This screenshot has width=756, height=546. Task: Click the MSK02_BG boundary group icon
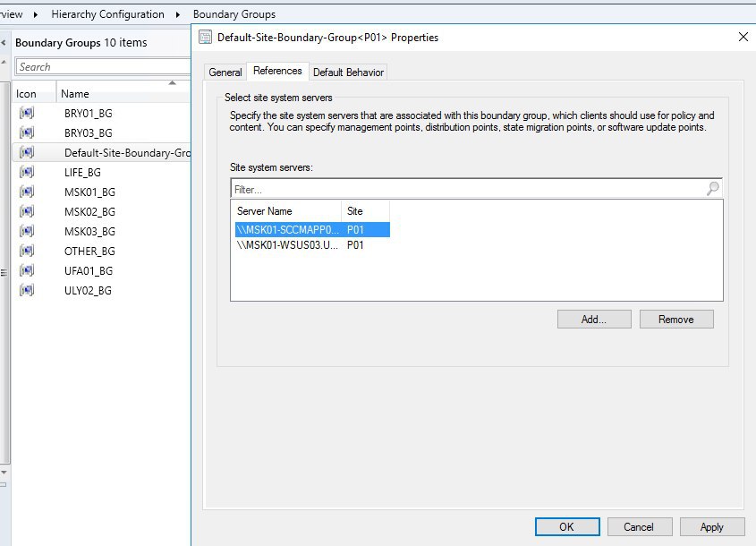(27, 211)
